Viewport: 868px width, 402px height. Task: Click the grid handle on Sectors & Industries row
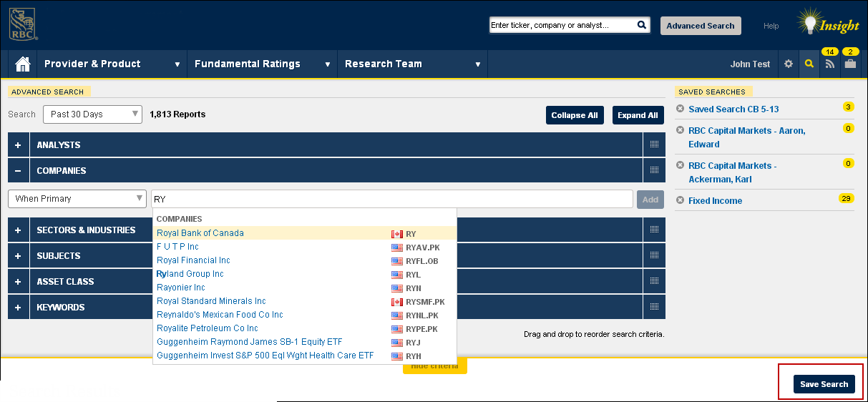click(654, 230)
